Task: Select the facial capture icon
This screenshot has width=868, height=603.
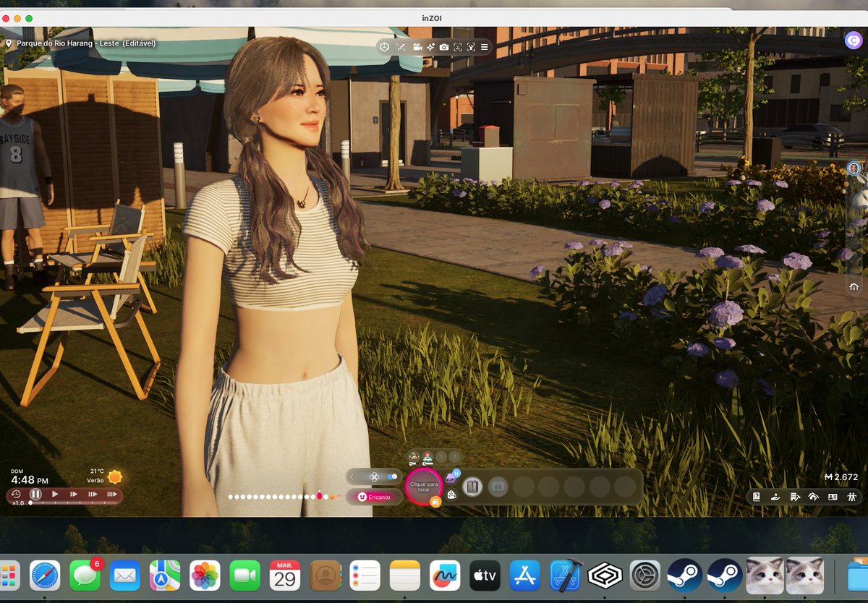Action: (x=457, y=47)
